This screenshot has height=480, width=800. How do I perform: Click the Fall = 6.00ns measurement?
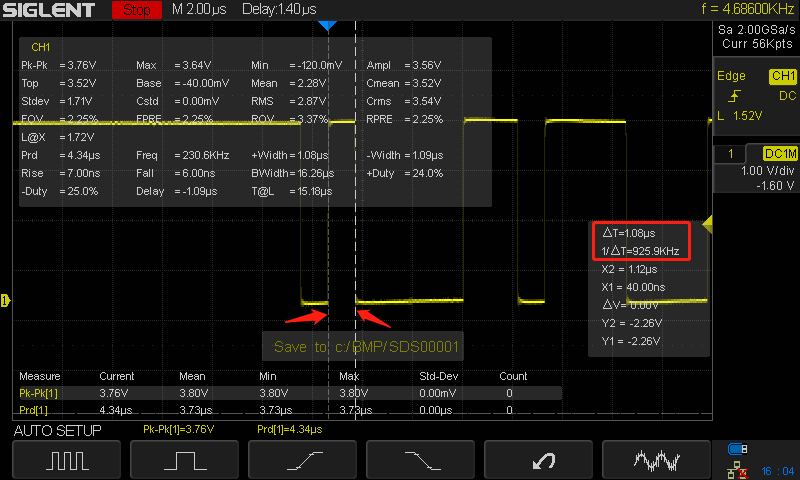175,173
